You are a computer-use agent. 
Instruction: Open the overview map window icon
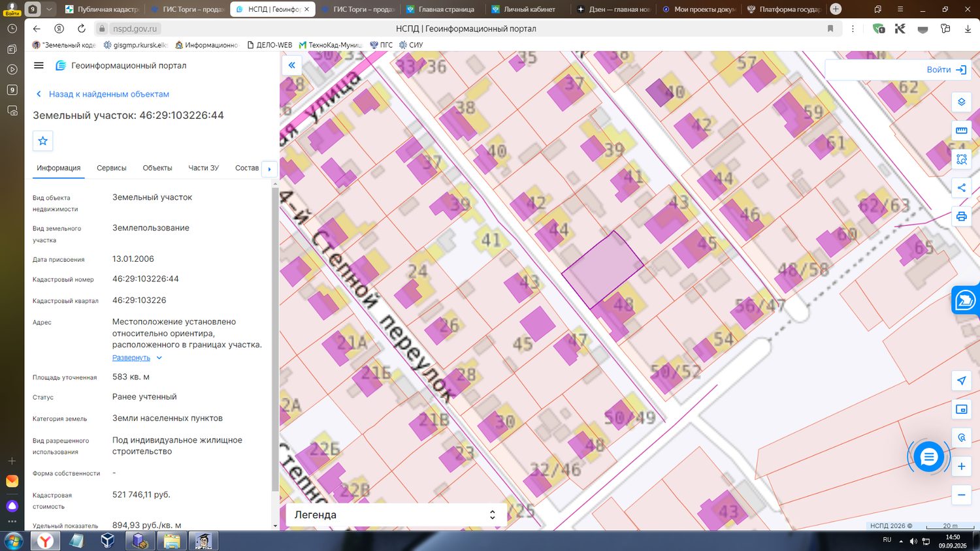(961, 409)
